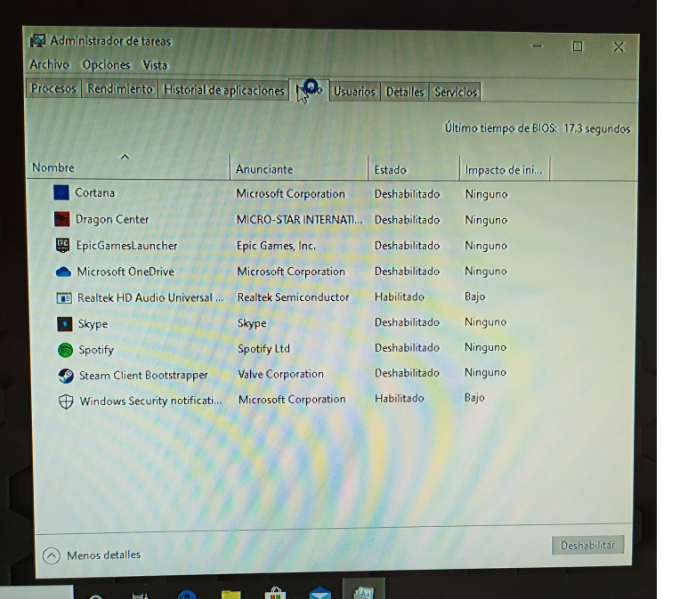Switch to the Procesos tab
The height and width of the screenshot is (599, 674).
(x=54, y=88)
